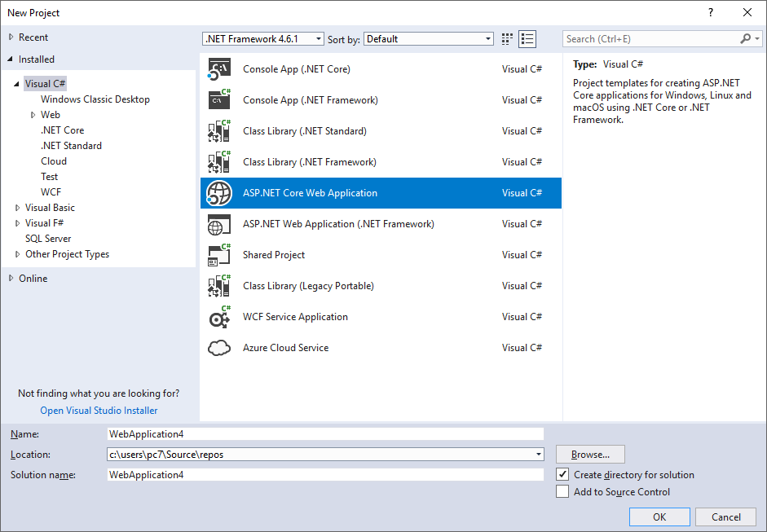Enable Add to Source Control checkbox

click(x=562, y=491)
